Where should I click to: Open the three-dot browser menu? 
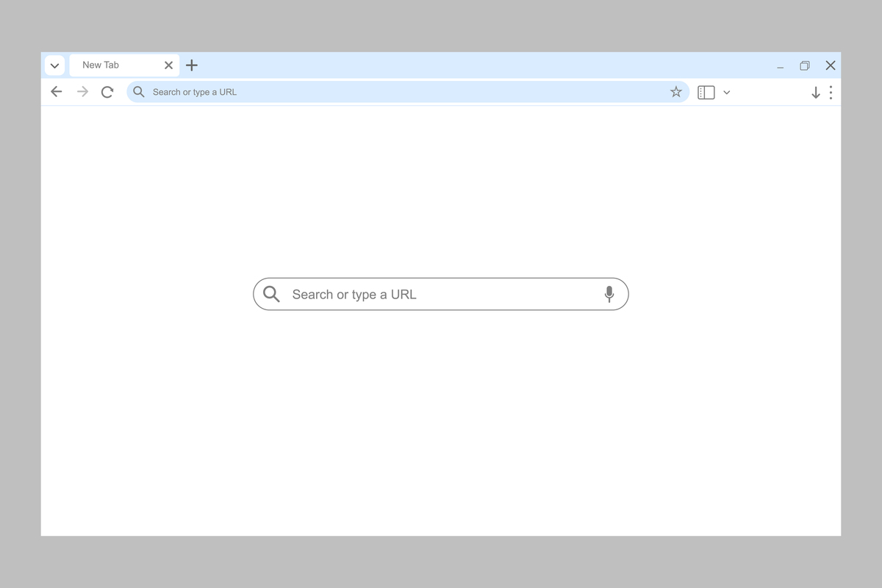pos(831,93)
